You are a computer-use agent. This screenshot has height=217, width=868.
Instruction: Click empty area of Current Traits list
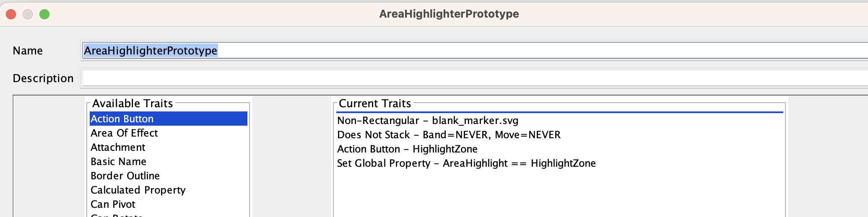click(560, 193)
